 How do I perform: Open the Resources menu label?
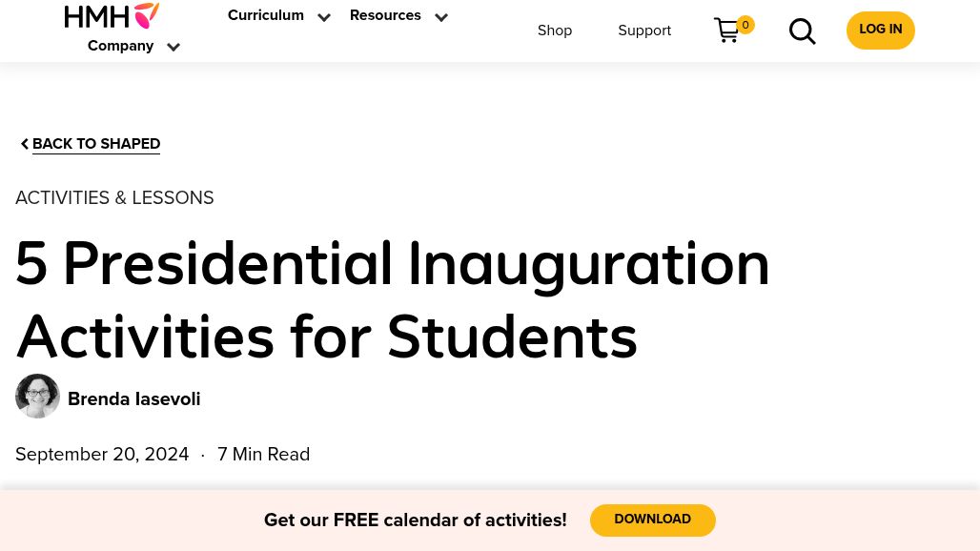tap(385, 16)
